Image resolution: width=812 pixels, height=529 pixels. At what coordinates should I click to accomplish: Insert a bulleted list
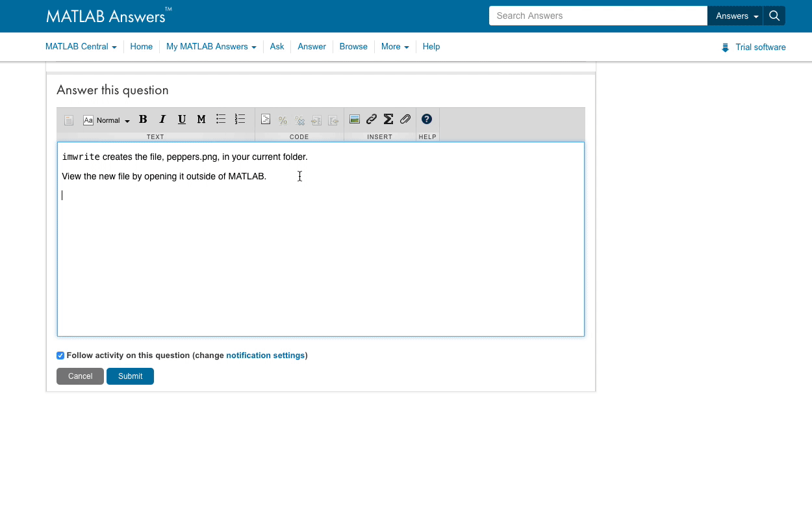coord(221,120)
